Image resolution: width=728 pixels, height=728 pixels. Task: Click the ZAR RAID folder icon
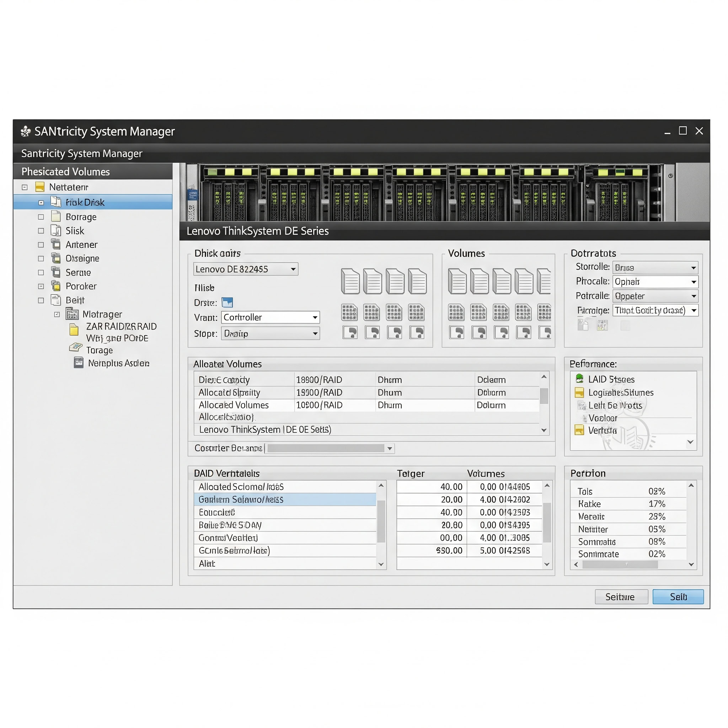click(74, 330)
